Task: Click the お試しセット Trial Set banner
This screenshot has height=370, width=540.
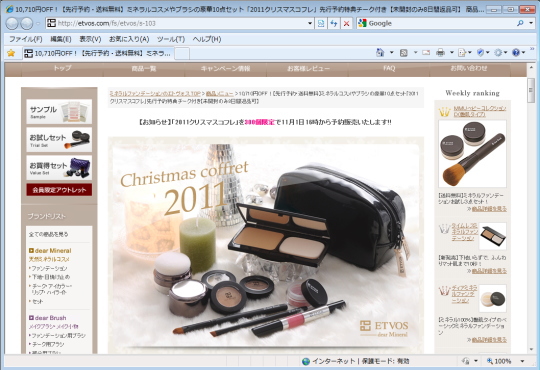Action: (59, 140)
